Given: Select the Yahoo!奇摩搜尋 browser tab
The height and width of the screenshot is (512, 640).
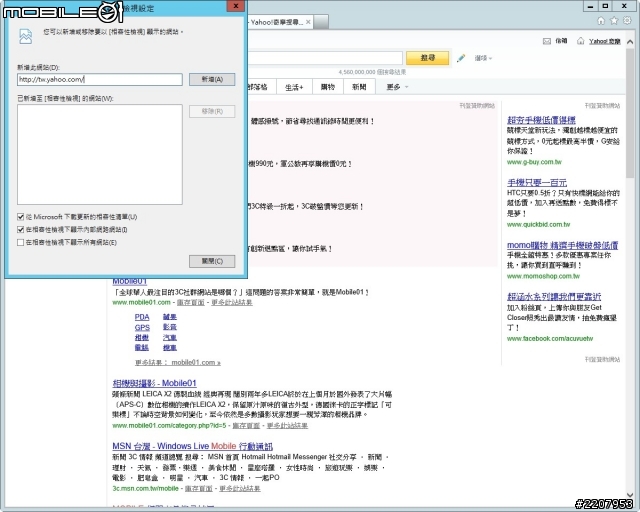Looking at the screenshot, I should [x=276, y=22].
